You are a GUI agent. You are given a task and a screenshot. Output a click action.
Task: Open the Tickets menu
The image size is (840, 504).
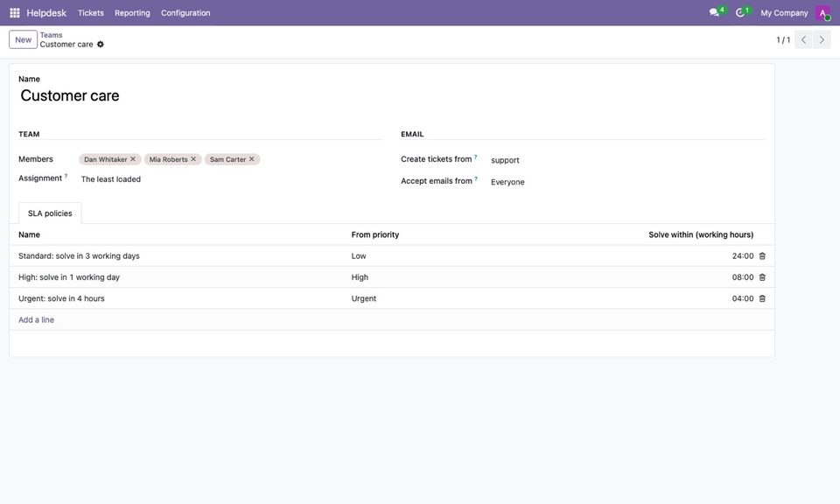click(90, 13)
